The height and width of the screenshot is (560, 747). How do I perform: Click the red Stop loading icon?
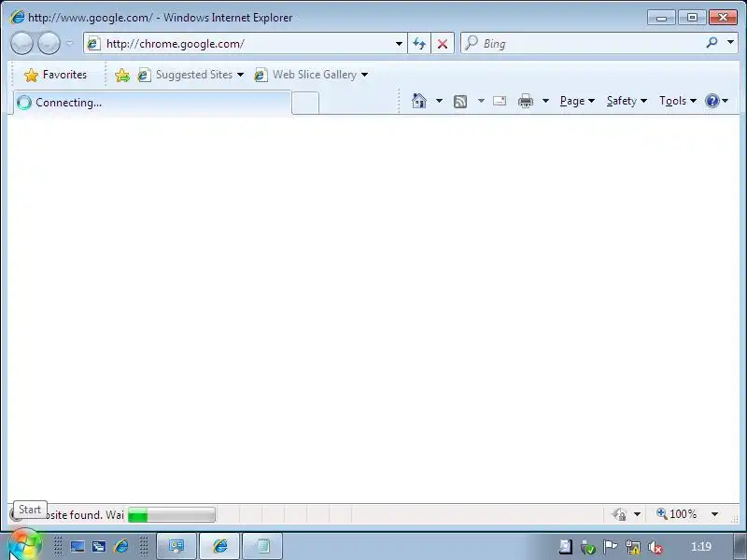[443, 44]
